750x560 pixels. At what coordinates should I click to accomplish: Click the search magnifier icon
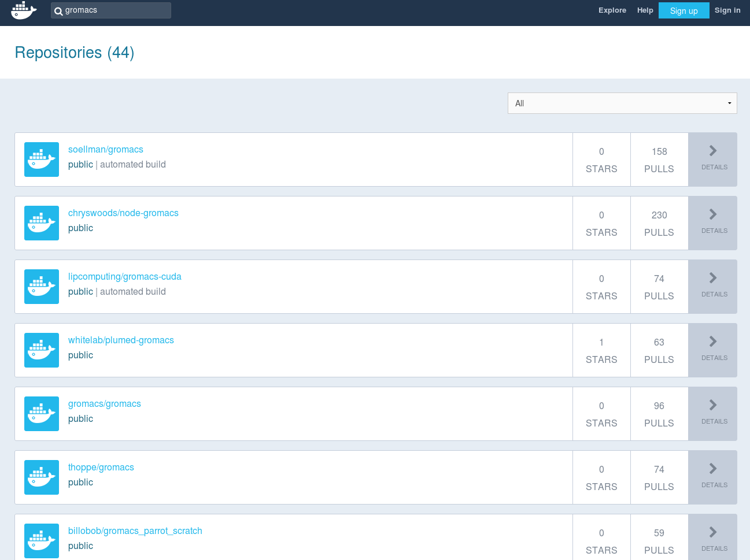click(x=58, y=11)
